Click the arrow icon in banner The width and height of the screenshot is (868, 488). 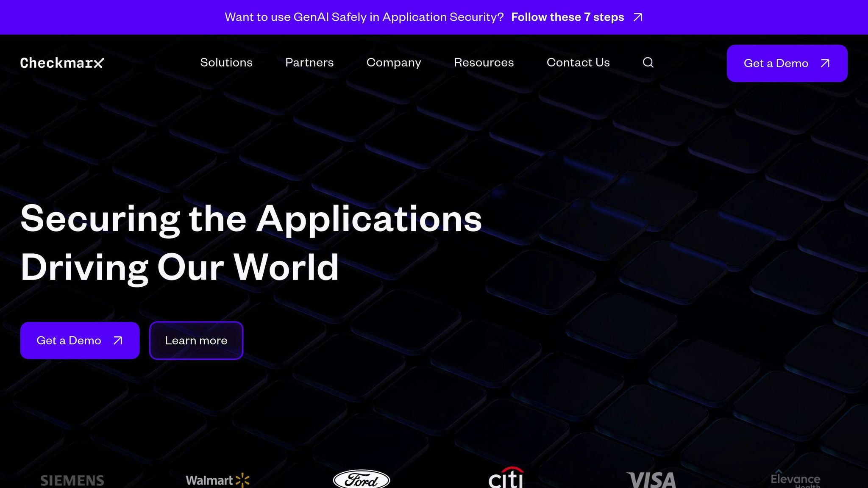(638, 17)
